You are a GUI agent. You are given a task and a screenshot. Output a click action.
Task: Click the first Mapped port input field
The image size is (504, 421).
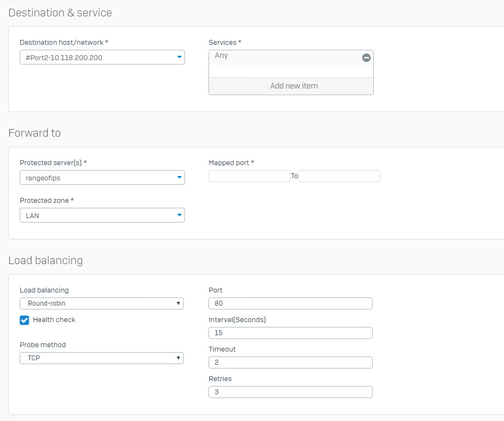pyautogui.click(x=249, y=176)
